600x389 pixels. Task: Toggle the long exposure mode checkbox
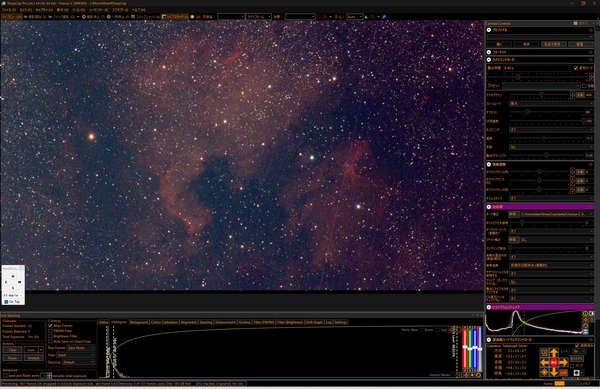(576, 68)
